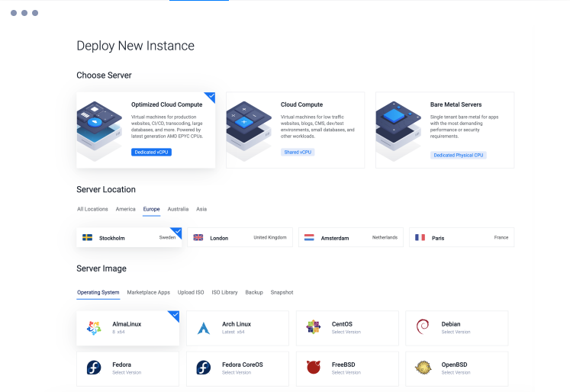Click the Choose Server heading
The image size is (570, 392).
[104, 76]
